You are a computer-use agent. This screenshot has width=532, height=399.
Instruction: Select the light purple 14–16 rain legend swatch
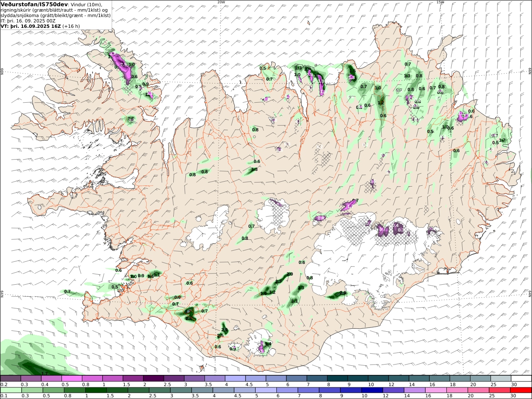[415, 390]
